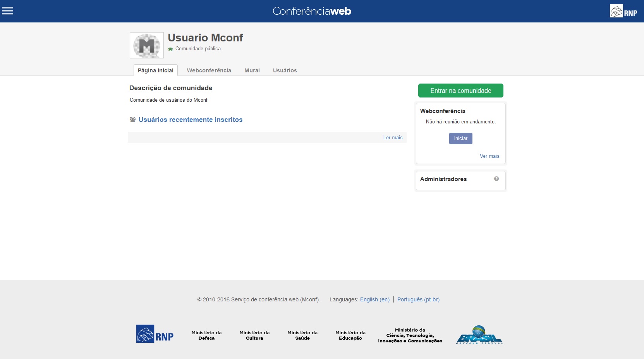Switch to the Webconferência tab
This screenshot has height=359, width=644.
coord(209,70)
